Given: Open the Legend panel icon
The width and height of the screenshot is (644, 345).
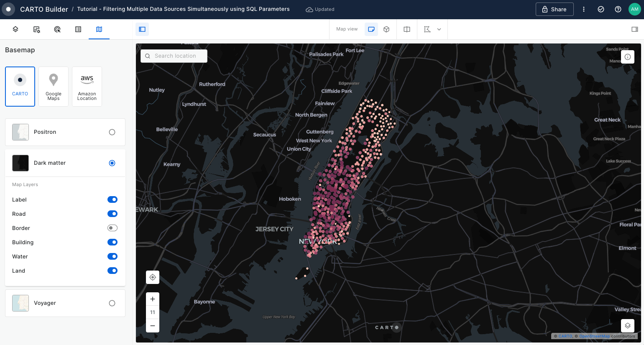Looking at the screenshot, I should click(78, 29).
